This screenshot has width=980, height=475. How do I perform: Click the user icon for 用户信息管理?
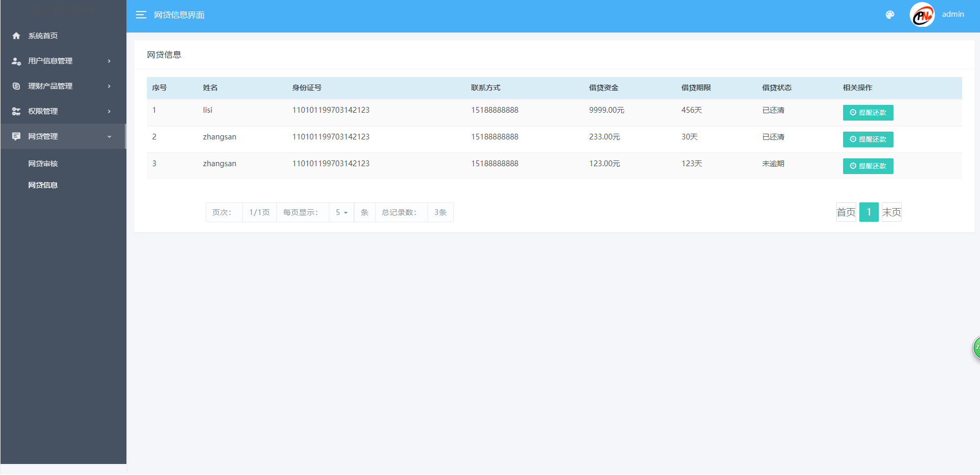point(16,61)
